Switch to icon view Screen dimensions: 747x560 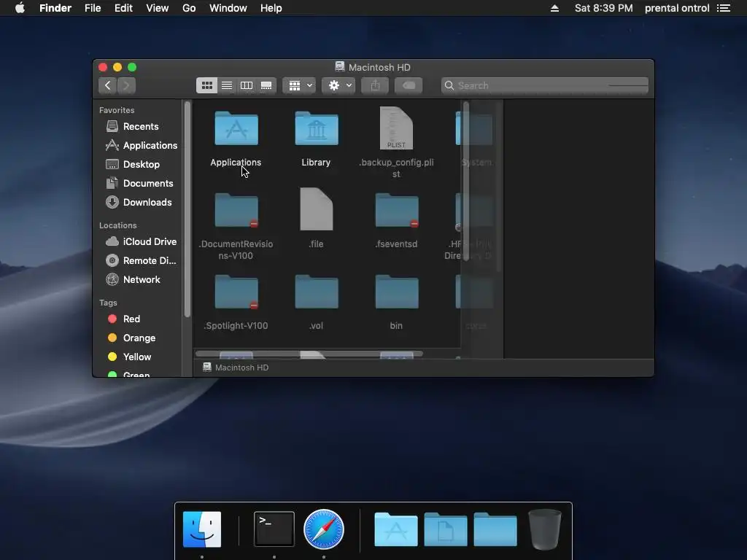[206, 86]
